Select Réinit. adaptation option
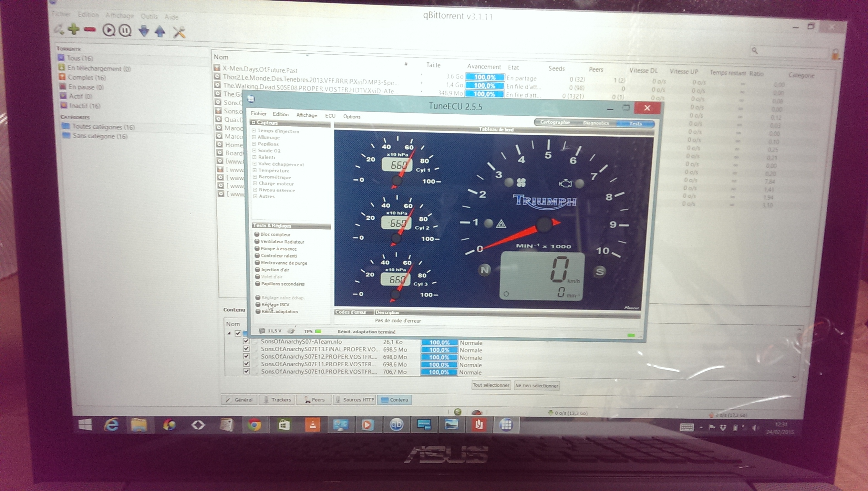Screen dimensions: 868x491 click(258, 311)
